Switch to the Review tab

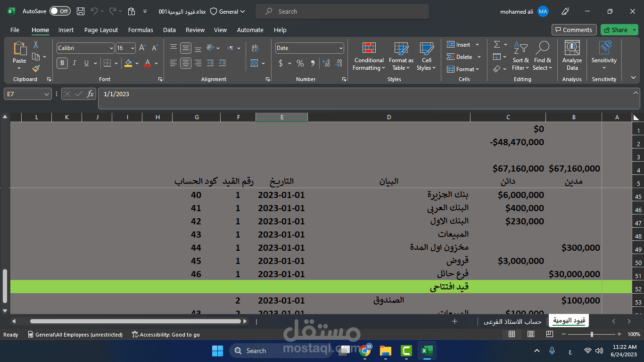pyautogui.click(x=195, y=30)
